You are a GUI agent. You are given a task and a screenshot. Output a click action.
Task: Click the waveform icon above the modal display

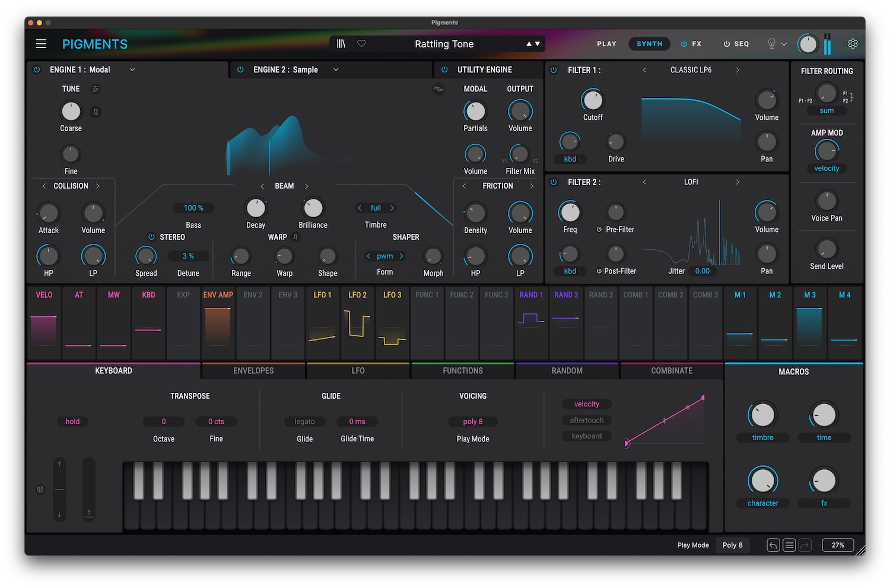click(438, 89)
